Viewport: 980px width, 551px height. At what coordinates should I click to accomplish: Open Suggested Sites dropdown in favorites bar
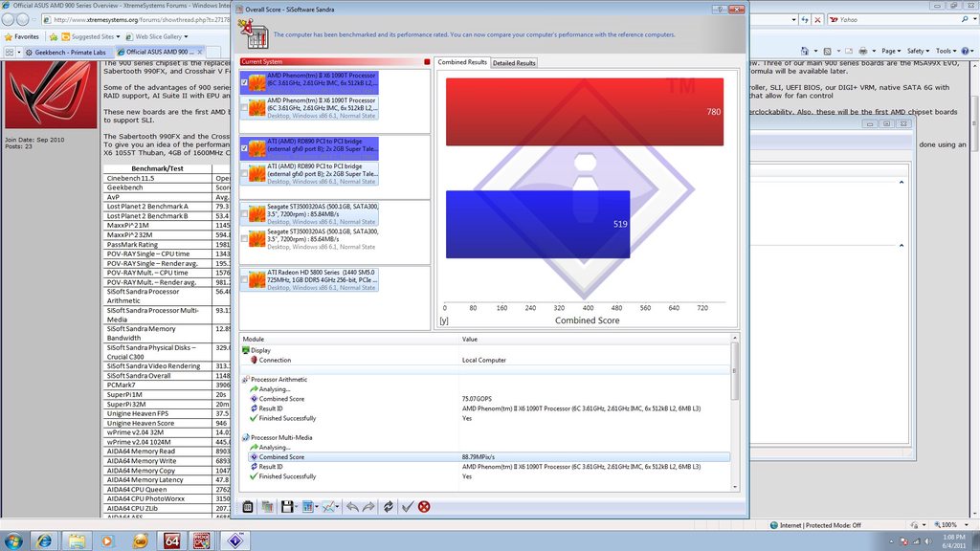(x=118, y=37)
